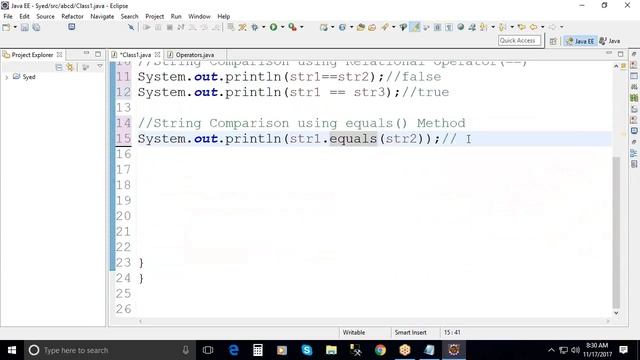
Task: Click the Debug bug toolbar icon
Action: click(255, 27)
